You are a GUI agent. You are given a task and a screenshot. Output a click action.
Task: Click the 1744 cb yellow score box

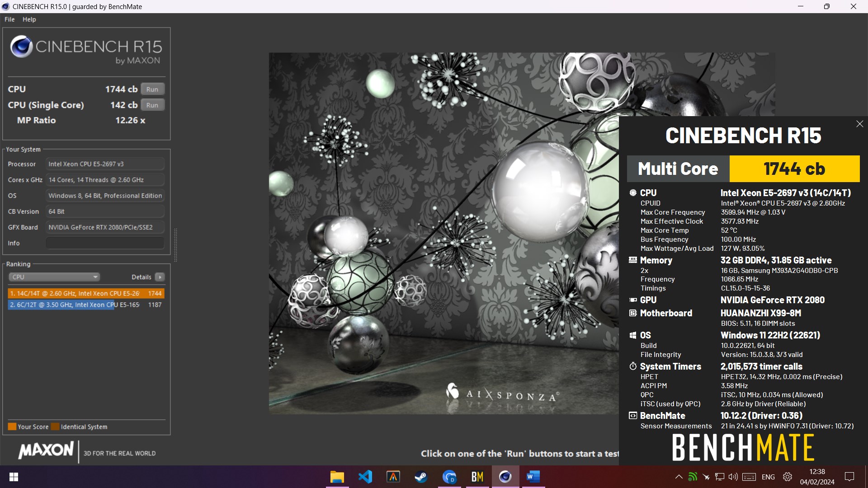tap(794, 169)
